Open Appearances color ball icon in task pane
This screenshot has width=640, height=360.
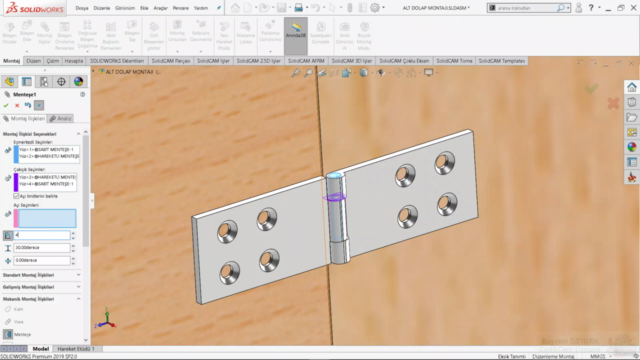click(x=632, y=147)
